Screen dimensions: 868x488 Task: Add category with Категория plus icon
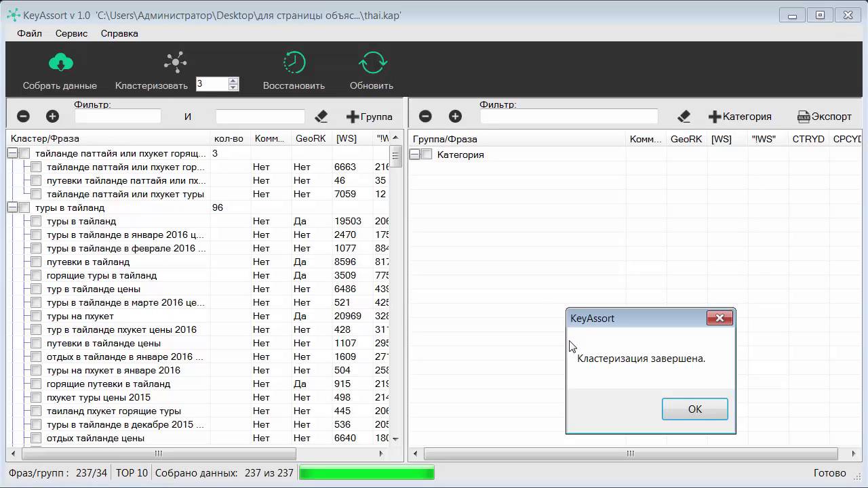click(x=714, y=117)
